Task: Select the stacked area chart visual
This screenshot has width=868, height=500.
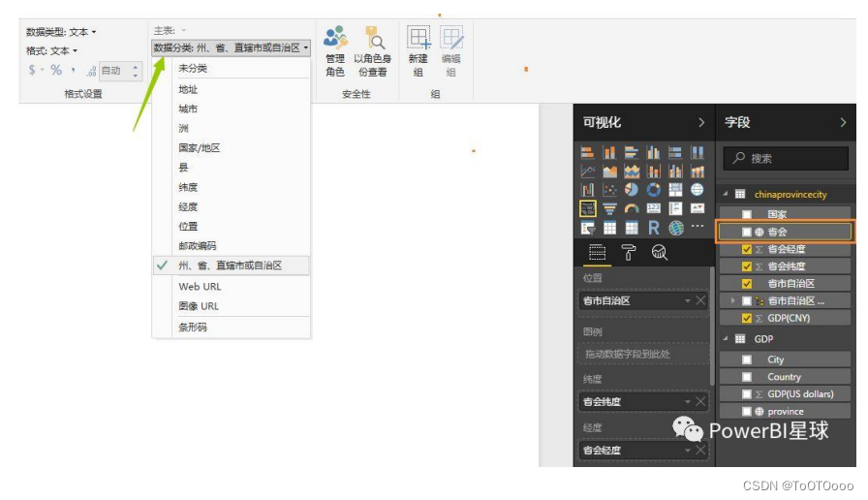Action: [x=631, y=172]
